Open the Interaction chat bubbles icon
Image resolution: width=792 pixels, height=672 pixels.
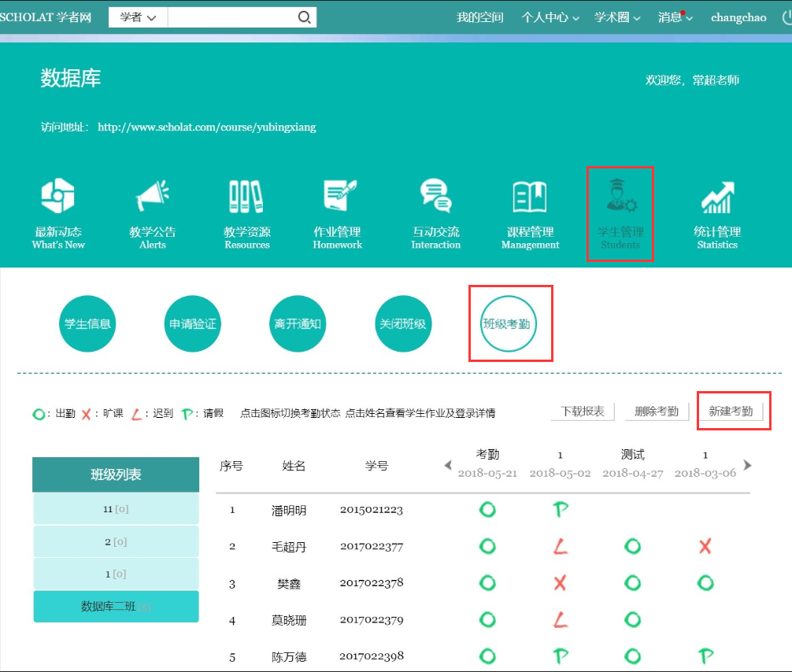point(435,198)
